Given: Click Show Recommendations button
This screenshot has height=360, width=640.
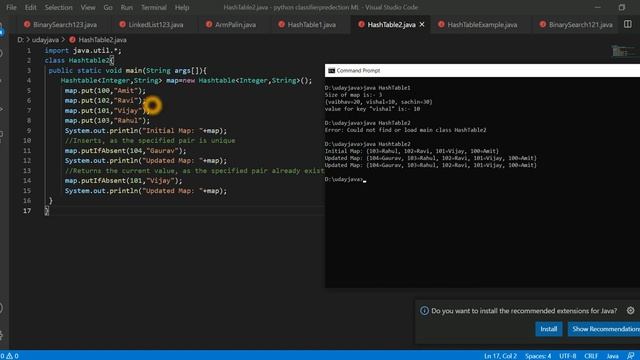Looking at the screenshot, I should [604, 329].
